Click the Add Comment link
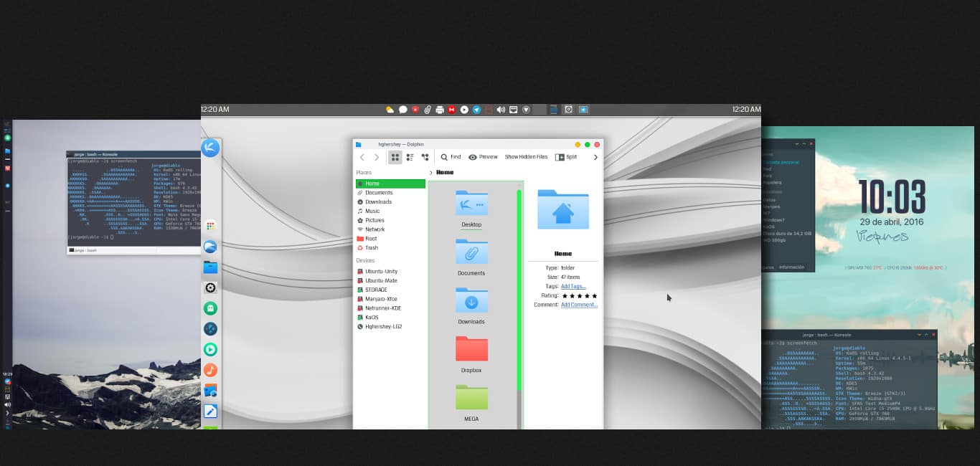 point(579,305)
